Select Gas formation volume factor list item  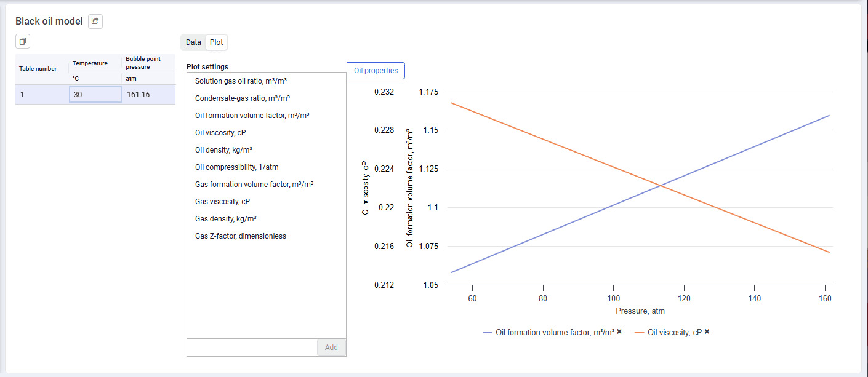[x=266, y=185]
